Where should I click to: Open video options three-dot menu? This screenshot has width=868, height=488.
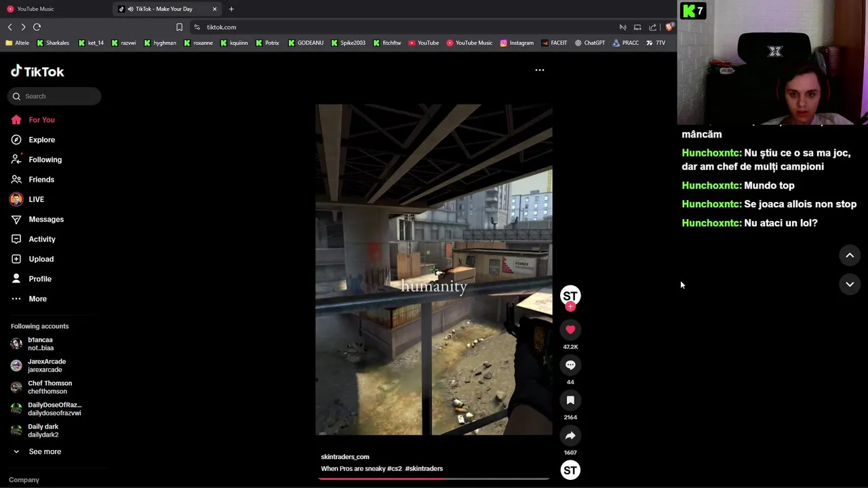tap(540, 70)
